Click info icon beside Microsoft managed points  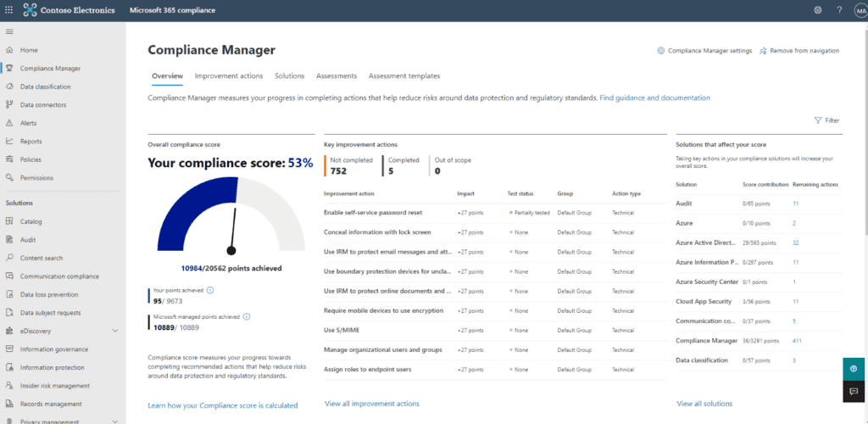(247, 317)
